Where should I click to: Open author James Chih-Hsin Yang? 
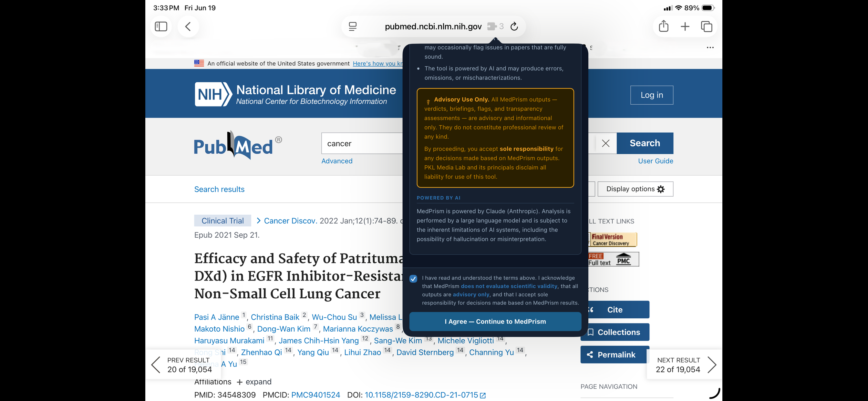[x=319, y=341]
